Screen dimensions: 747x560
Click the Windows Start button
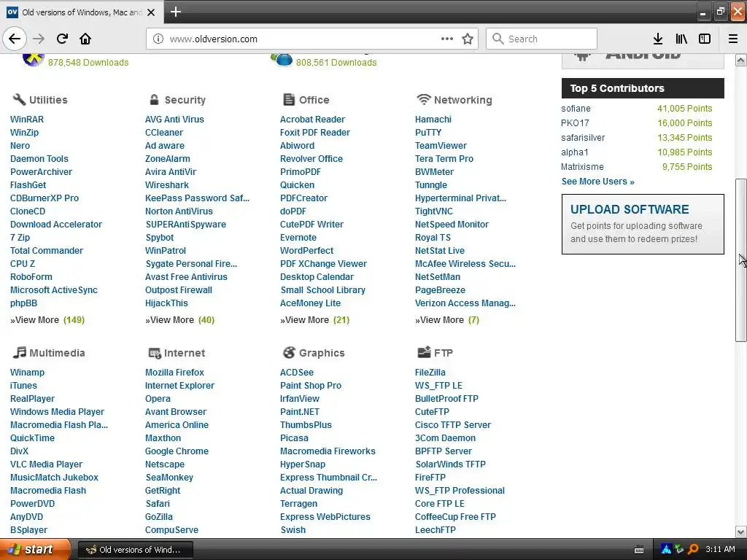tap(35, 549)
